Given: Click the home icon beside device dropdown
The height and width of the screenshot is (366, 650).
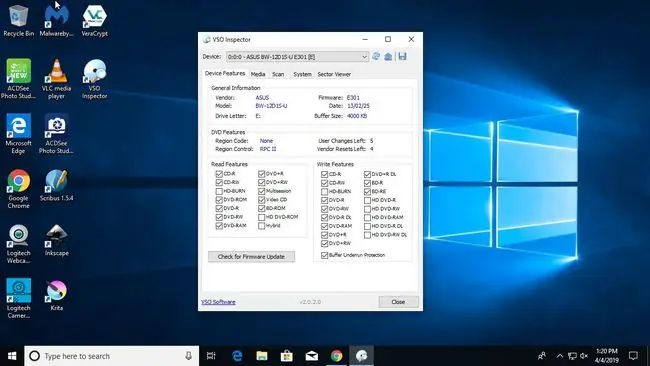Looking at the screenshot, I should coord(388,56).
